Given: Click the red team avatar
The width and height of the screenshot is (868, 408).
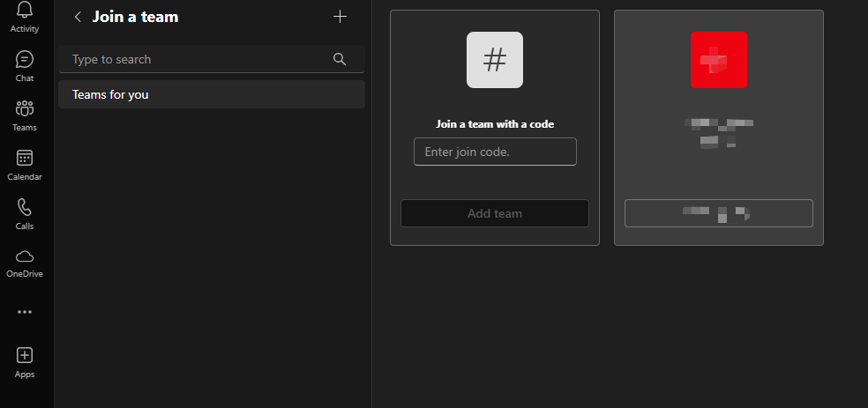Looking at the screenshot, I should coord(719,60).
